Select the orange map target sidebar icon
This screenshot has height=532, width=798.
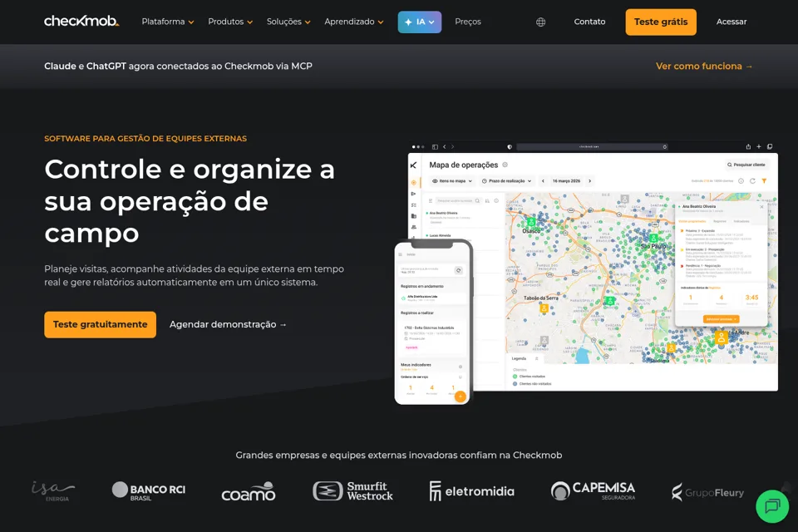[x=414, y=182]
